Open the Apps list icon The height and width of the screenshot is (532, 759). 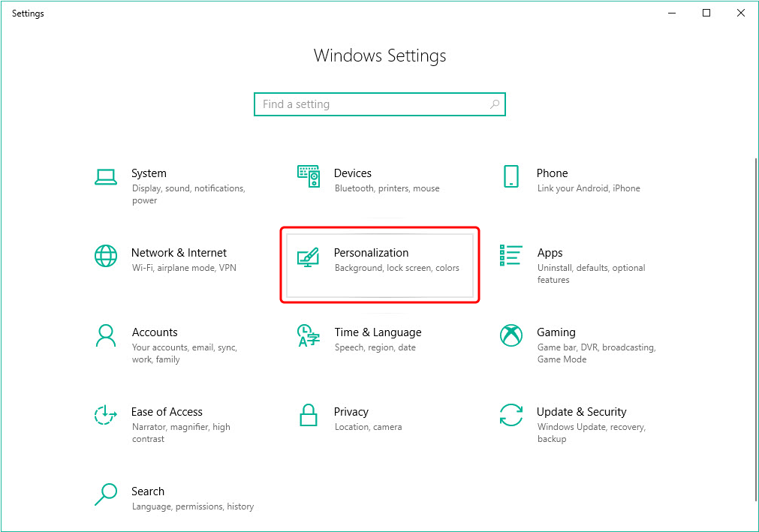point(511,255)
